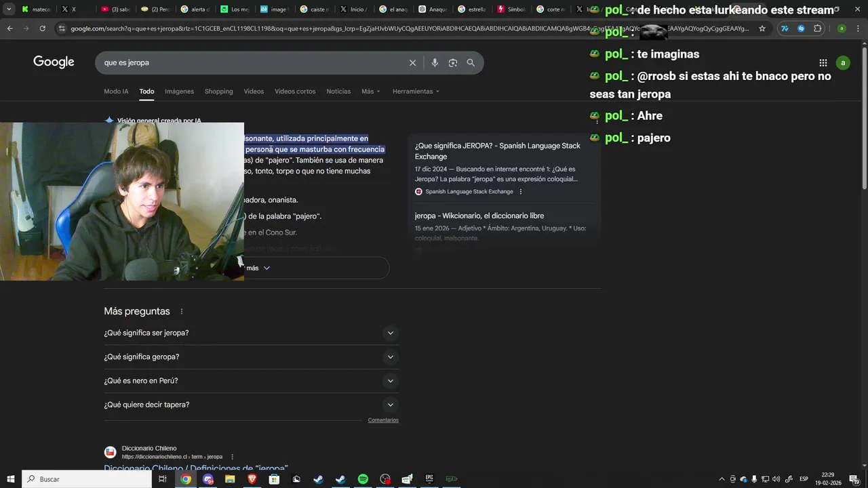Start a voice search with microphone icon
Viewport: 868px width, 488px height.
pyautogui.click(x=435, y=62)
